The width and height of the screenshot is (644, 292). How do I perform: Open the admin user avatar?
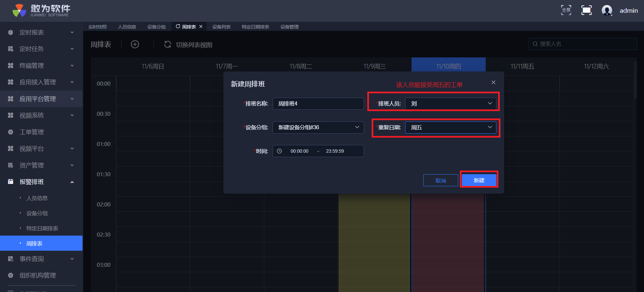tap(607, 10)
